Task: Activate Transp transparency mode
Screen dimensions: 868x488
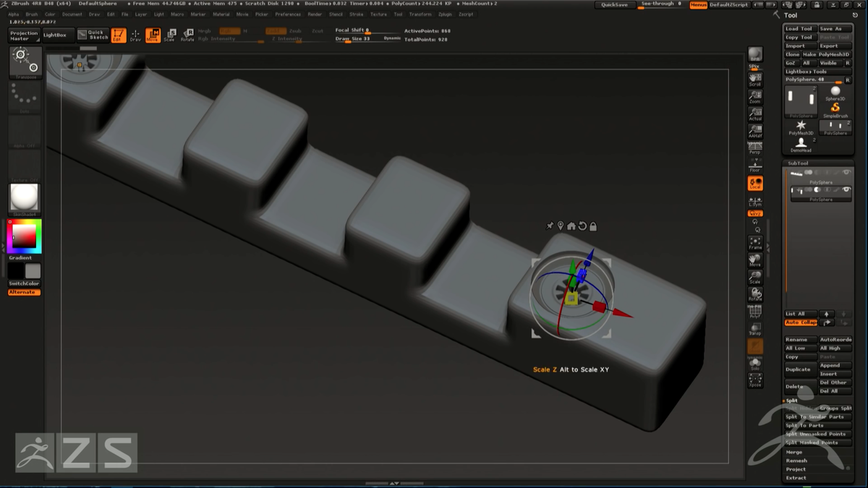Action: 757,330
